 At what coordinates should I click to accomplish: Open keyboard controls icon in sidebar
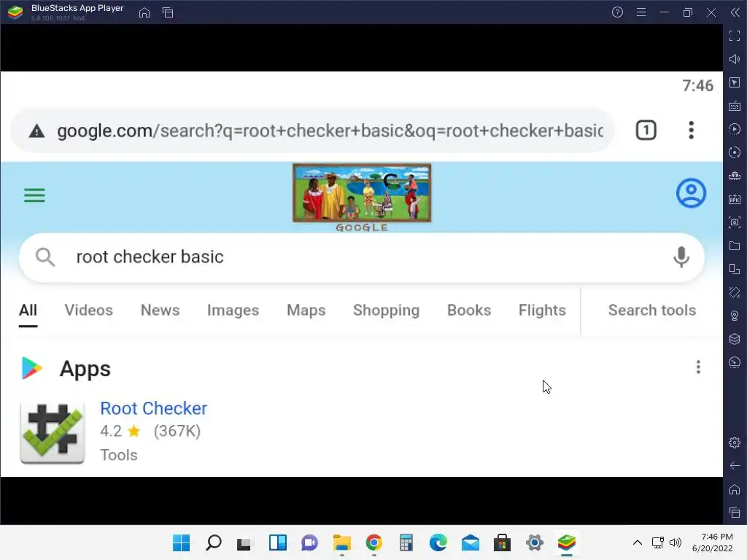point(735,106)
